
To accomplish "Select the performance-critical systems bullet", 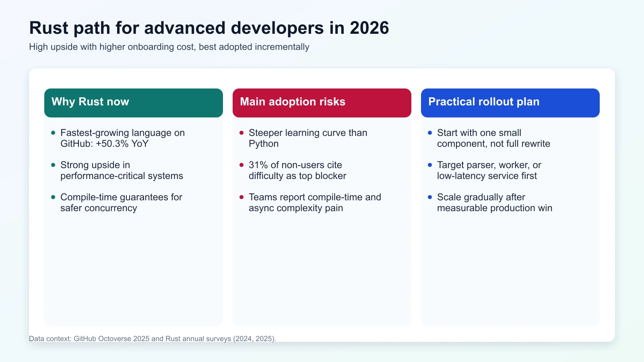I will click(122, 170).
